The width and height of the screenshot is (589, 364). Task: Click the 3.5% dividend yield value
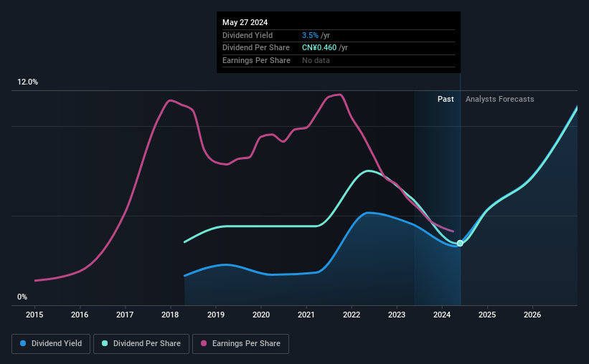tap(310, 35)
